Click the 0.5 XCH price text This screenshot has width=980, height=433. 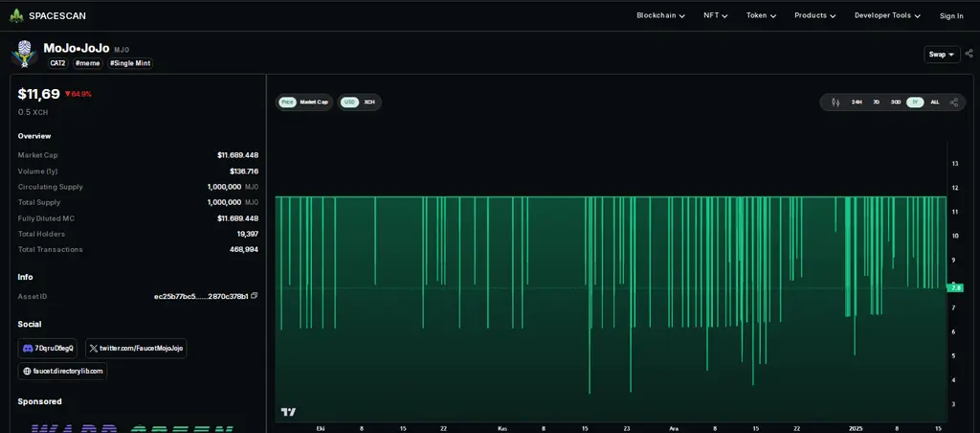pos(33,113)
